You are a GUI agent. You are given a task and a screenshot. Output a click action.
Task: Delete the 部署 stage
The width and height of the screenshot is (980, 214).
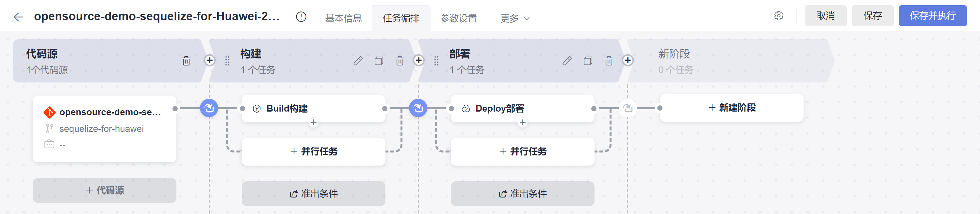tap(609, 61)
